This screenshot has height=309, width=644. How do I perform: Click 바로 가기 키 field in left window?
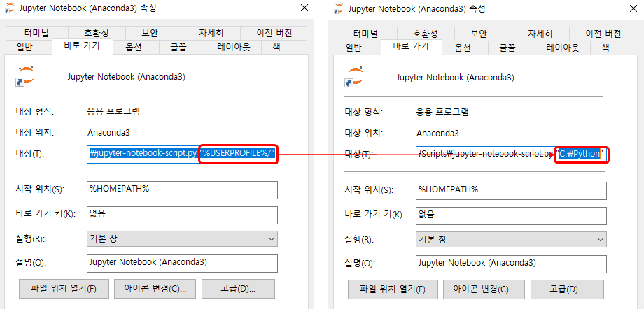(182, 215)
